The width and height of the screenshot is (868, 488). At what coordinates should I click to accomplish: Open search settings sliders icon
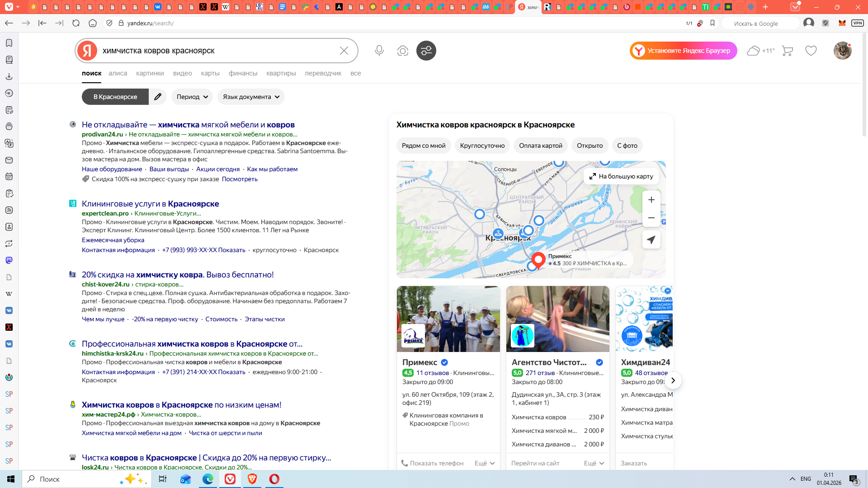point(426,51)
